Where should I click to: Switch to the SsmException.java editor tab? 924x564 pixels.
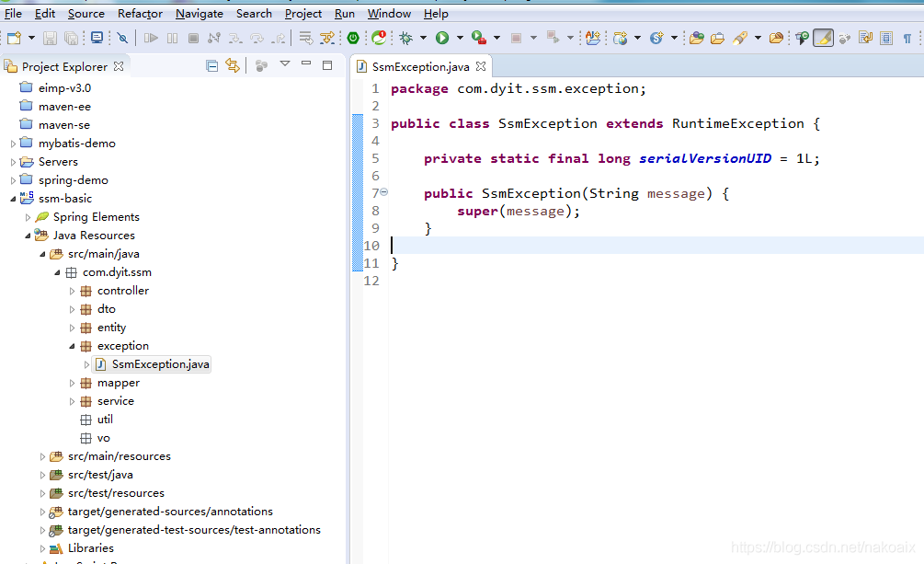click(x=420, y=66)
